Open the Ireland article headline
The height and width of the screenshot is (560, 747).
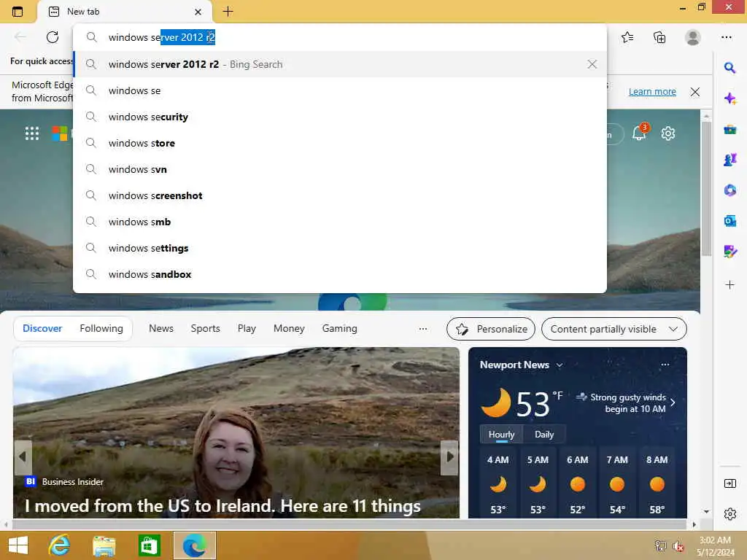[x=222, y=506]
